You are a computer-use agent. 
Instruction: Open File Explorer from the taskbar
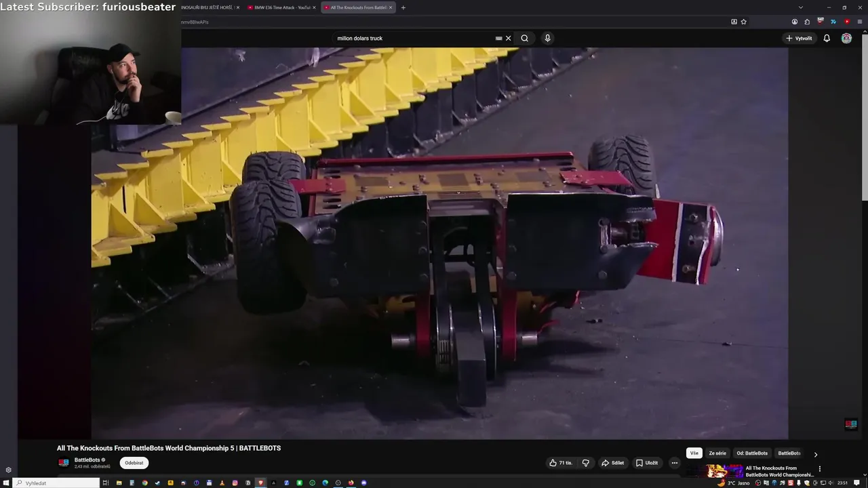click(x=119, y=483)
